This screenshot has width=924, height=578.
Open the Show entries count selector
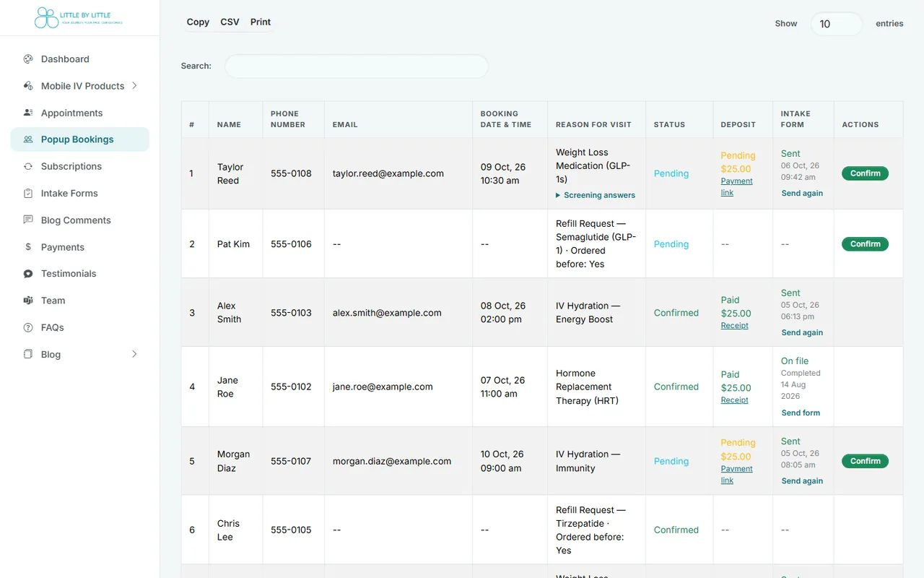pyautogui.click(x=837, y=24)
